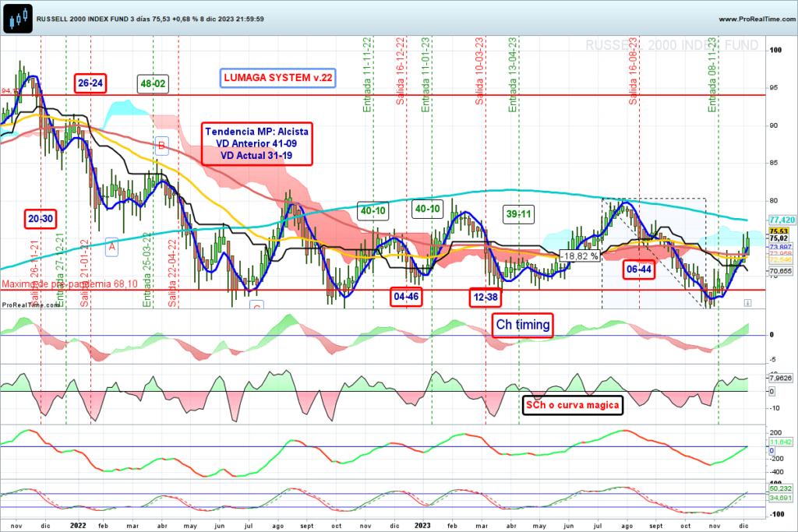Click the Entrada 25-03-22 vertical marker label

(x=147, y=270)
